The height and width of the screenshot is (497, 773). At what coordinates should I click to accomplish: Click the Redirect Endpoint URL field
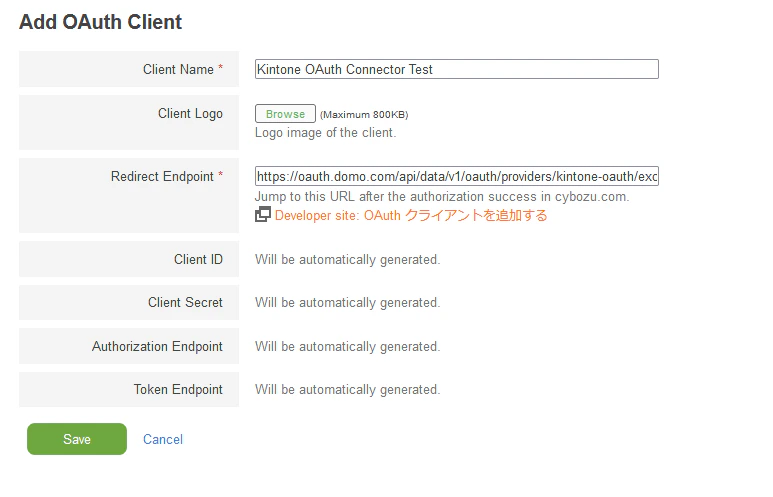(457, 176)
